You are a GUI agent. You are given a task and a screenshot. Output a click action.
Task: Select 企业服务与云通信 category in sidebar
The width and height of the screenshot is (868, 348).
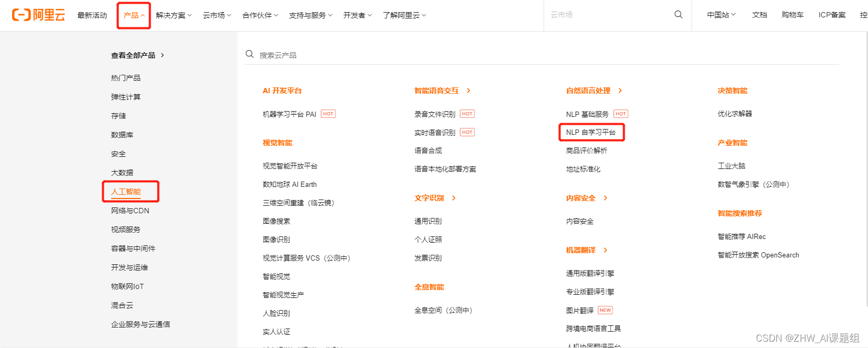141,324
